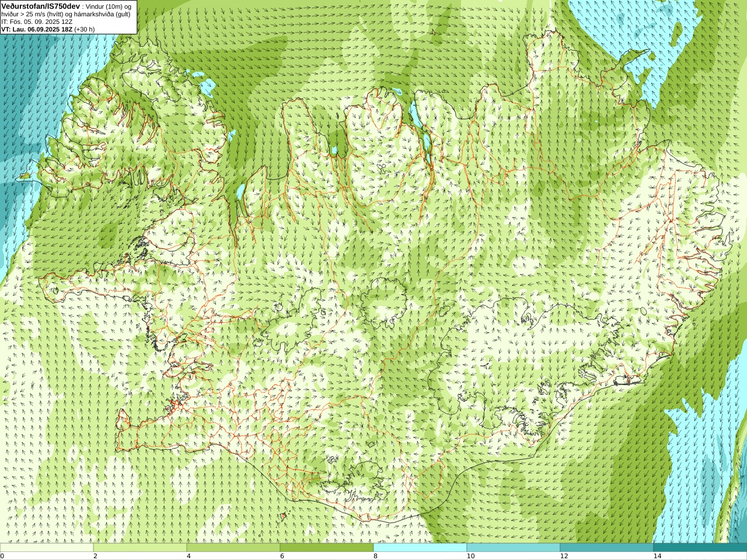Select the medium green 4–6 m/s legend swatch
The height and width of the screenshot is (560, 747).
[233, 548]
